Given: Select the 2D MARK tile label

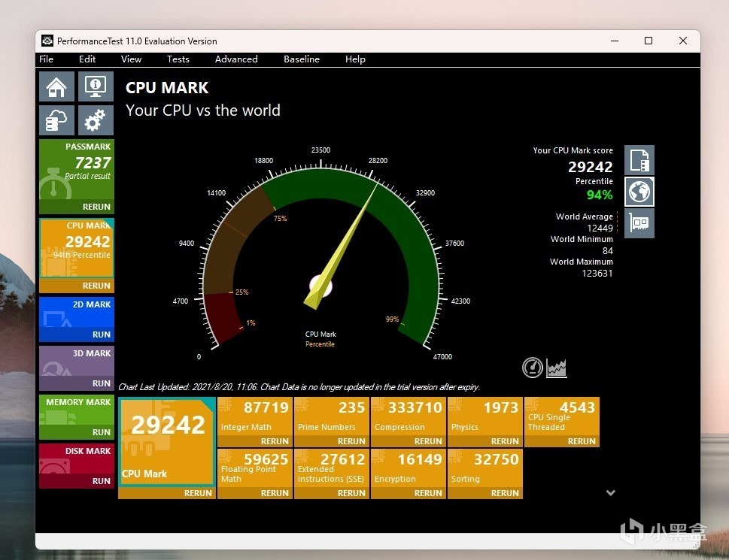Looking at the screenshot, I should click(x=92, y=304).
